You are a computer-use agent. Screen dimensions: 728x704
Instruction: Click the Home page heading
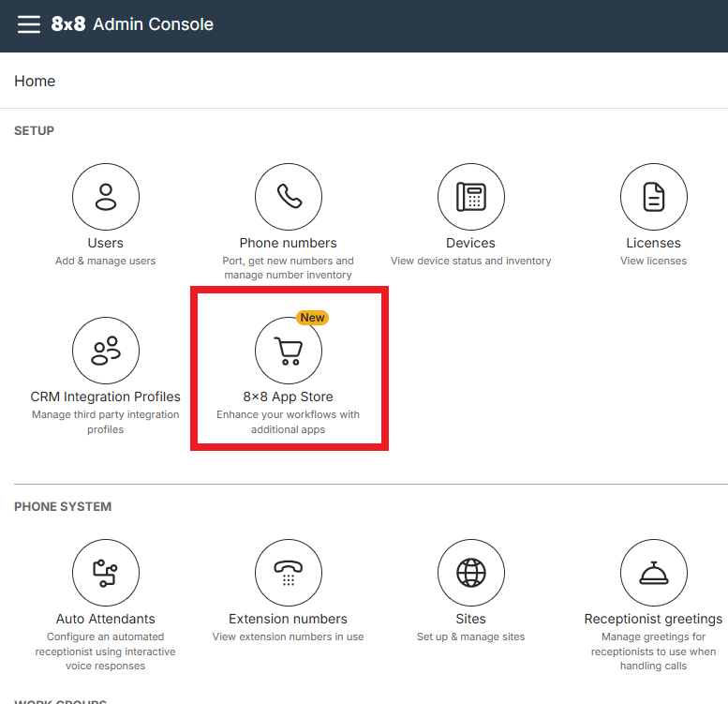(x=35, y=81)
